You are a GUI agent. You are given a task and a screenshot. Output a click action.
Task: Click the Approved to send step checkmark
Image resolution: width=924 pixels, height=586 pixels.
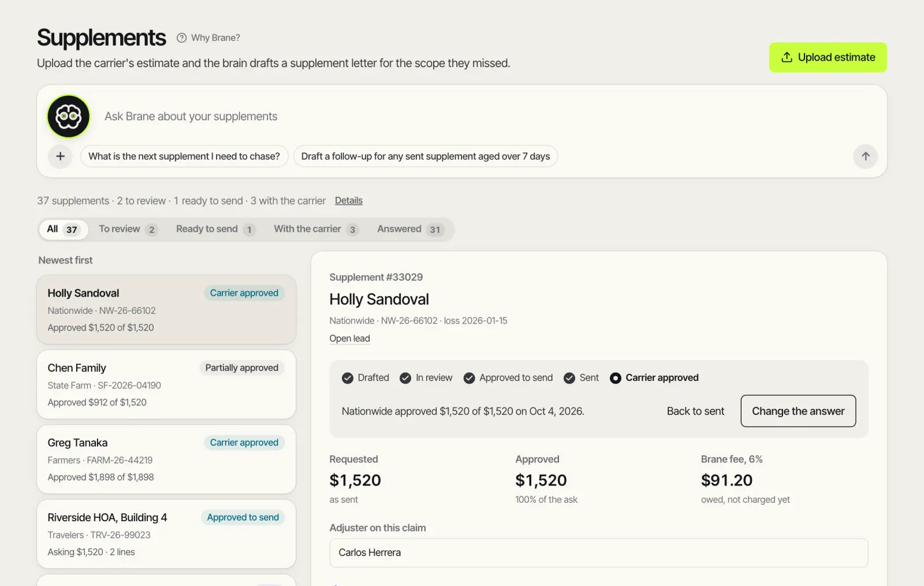pyautogui.click(x=469, y=378)
